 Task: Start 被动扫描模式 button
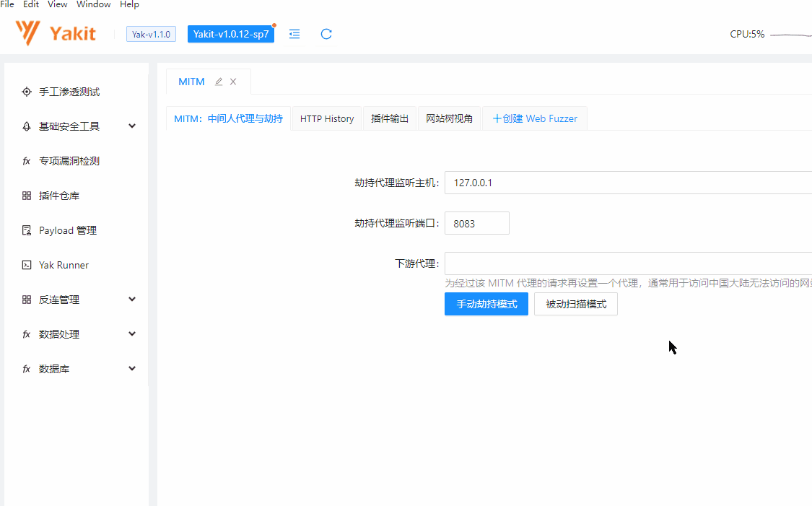pyautogui.click(x=576, y=304)
